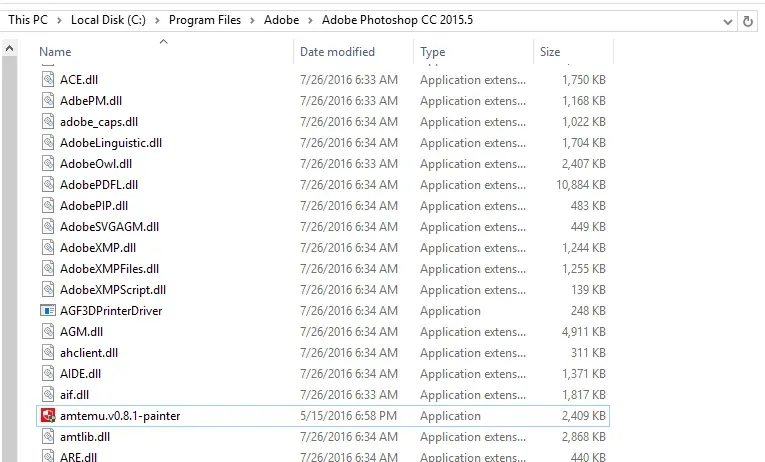Click the amtlib.dll file icon
This screenshot has width=765, height=462.
click(x=48, y=436)
